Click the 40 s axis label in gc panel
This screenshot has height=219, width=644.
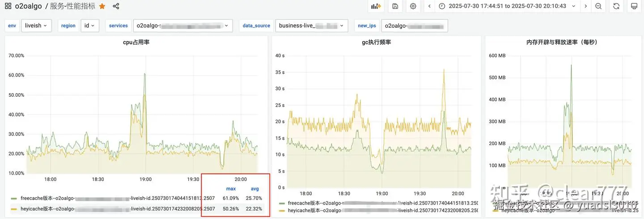[x=280, y=56]
